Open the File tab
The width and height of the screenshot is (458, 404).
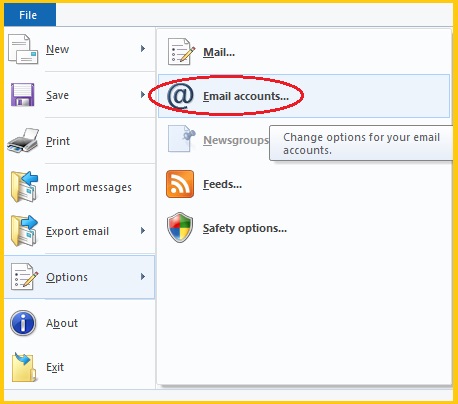[30, 15]
